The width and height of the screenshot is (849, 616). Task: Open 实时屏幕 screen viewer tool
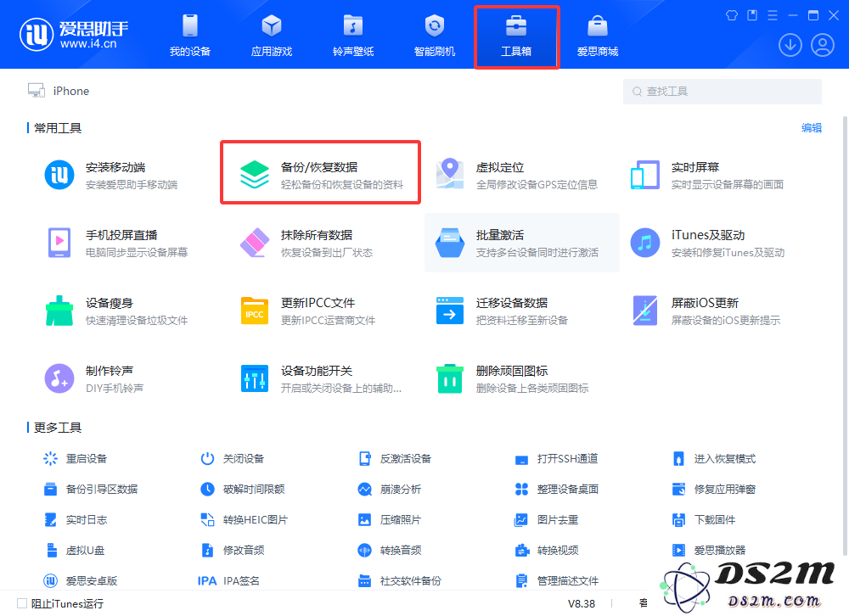(x=708, y=175)
